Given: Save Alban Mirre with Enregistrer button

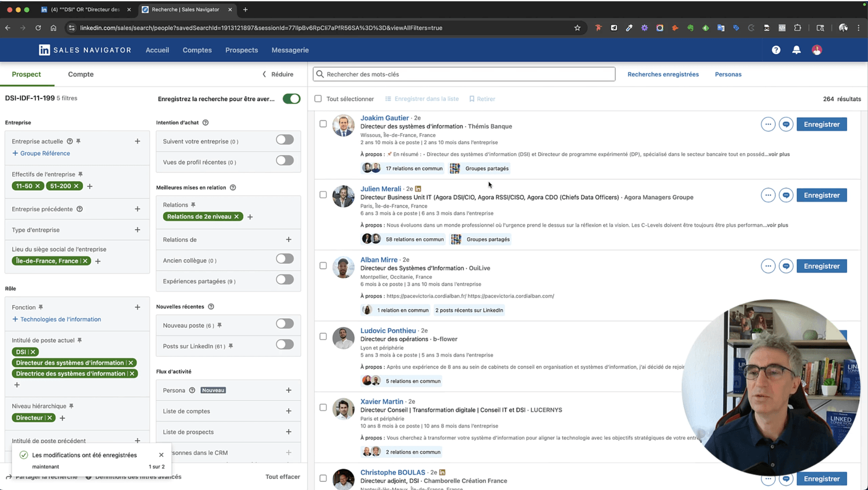Looking at the screenshot, I should click(x=821, y=266).
